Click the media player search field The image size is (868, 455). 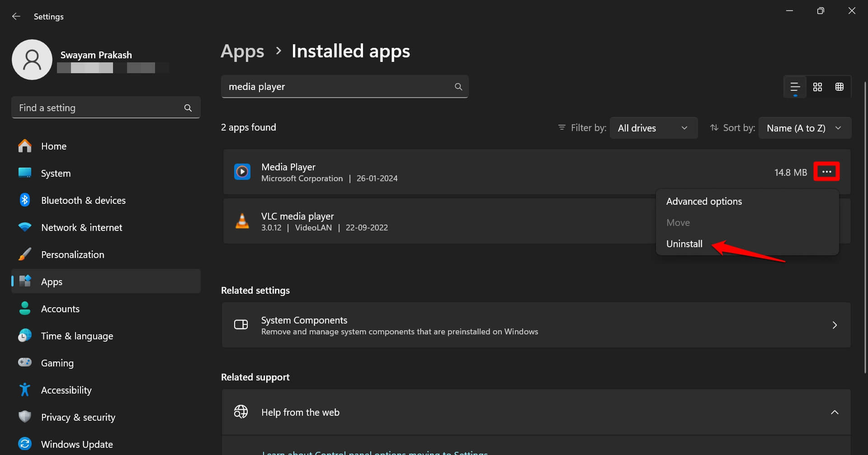click(344, 87)
